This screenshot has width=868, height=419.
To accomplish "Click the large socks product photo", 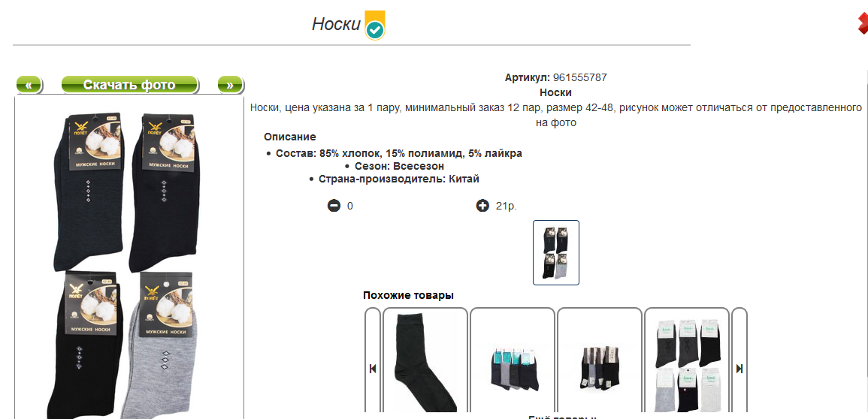I will coord(129,258).
